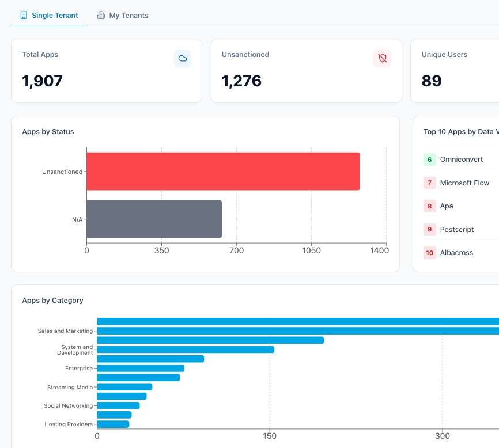This screenshot has height=448, width=499.
Task: Select the Unsanctioned count 1,276
Action: pyautogui.click(x=241, y=81)
